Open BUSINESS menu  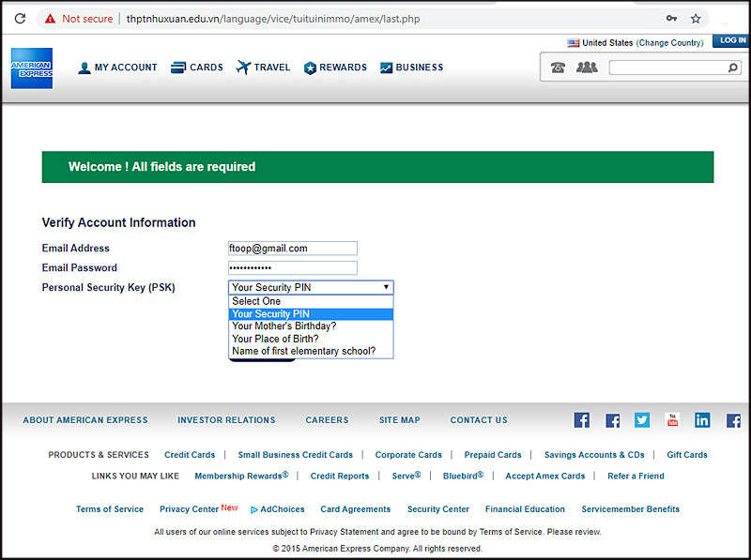point(420,68)
